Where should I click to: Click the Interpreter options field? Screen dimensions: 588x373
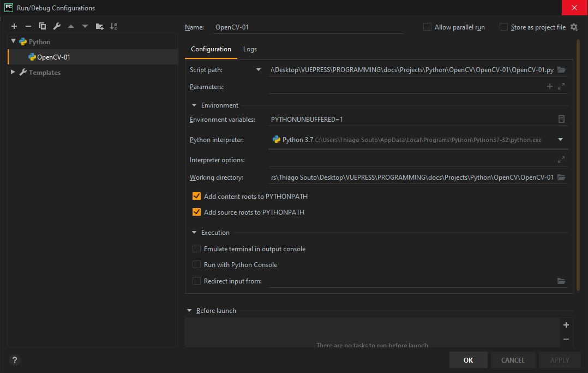(412, 159)
